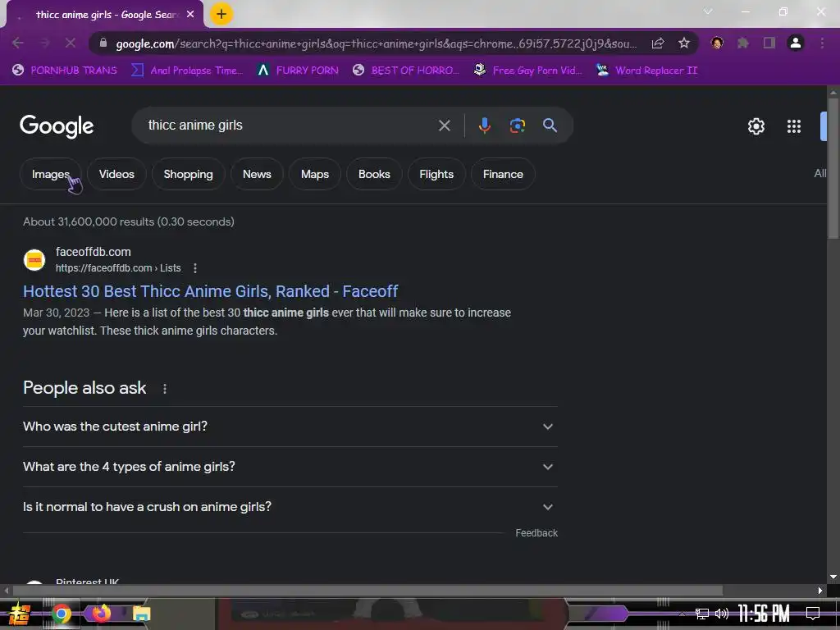840x630 pixels.
Task: Open the notification center icon
Action: click(813, 614)
